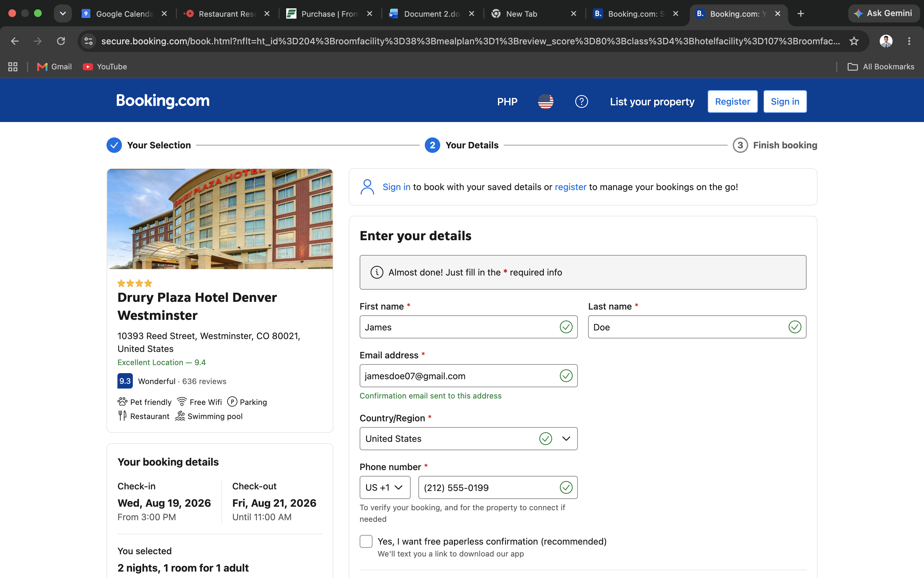
Task: Open the YouTube bookmark
Action: coord(105,66)
